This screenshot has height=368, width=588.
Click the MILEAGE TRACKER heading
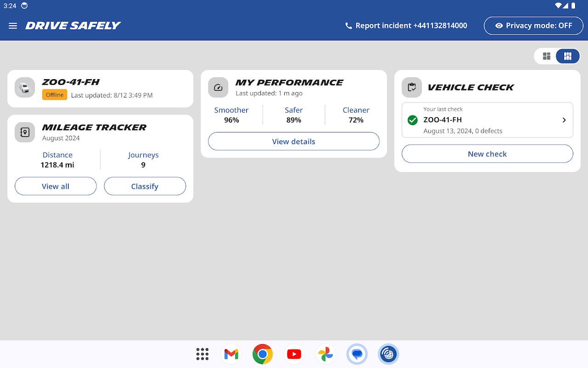(x=94, y=127)
